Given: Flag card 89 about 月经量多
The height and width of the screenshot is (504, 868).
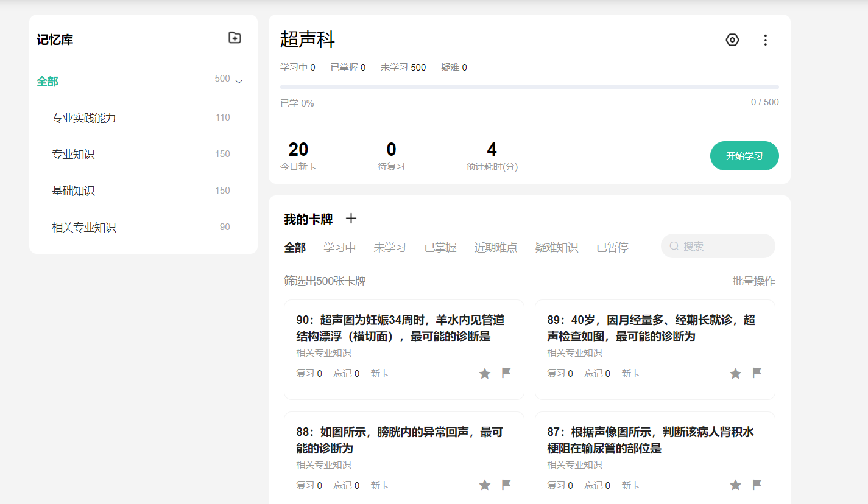Looking at the screenshot, I should click(757, 373).
